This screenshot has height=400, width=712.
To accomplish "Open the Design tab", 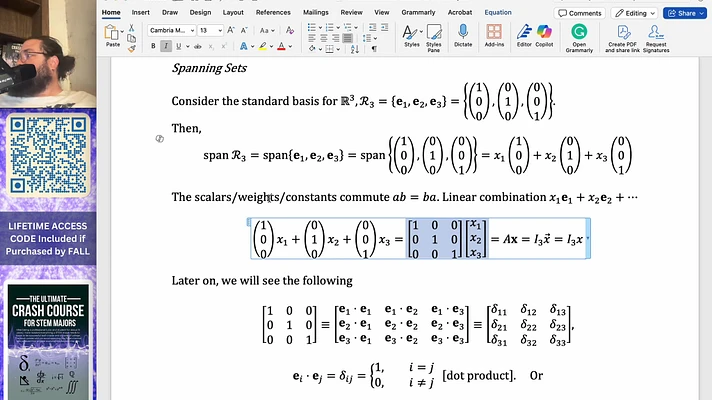I will tap(200, 12).
